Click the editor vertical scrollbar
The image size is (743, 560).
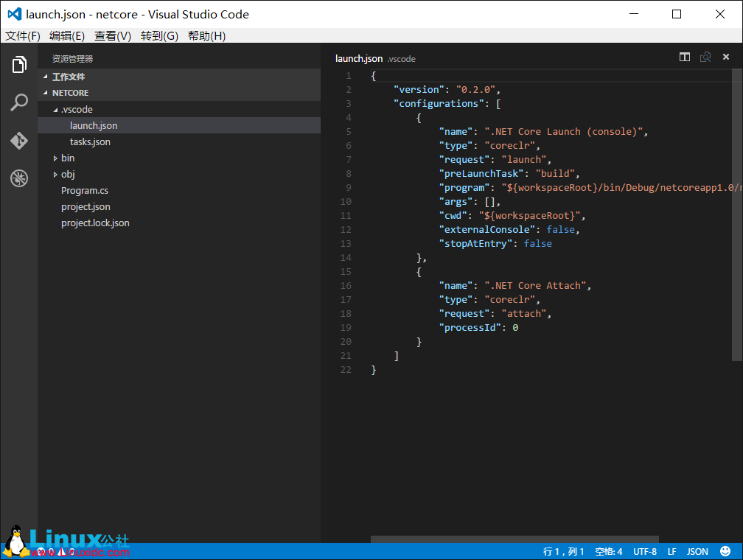pos(737,214)
